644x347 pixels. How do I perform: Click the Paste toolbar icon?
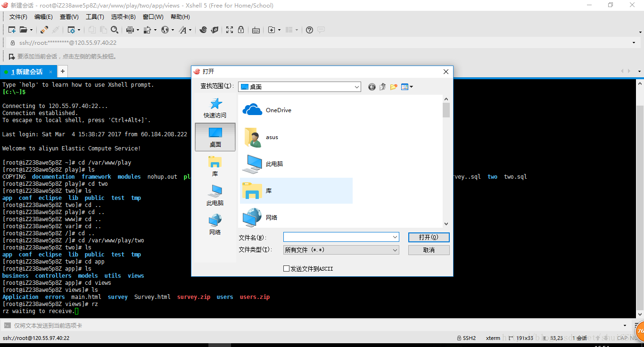tap(103, 30)
